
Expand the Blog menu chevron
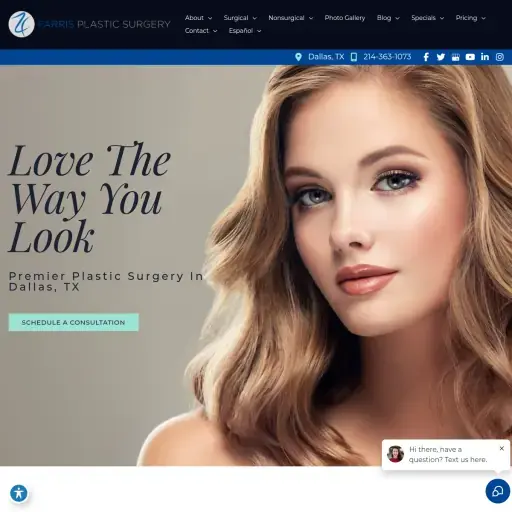pyautogui.click(x=397, y=18)
